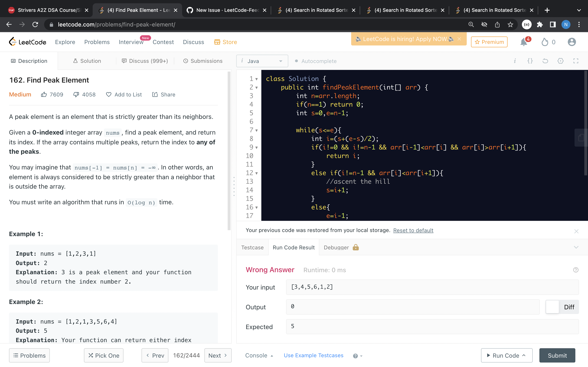Click the Your input testcase field
The width and height of the screenshot is (588, 367).
(x=432, y=287)
